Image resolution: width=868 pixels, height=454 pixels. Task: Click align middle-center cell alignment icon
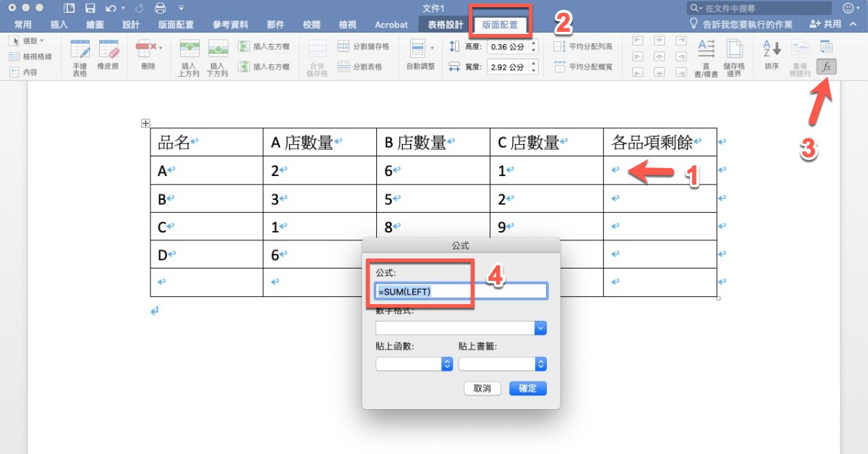pyautogui.click(x=658, y=56)
